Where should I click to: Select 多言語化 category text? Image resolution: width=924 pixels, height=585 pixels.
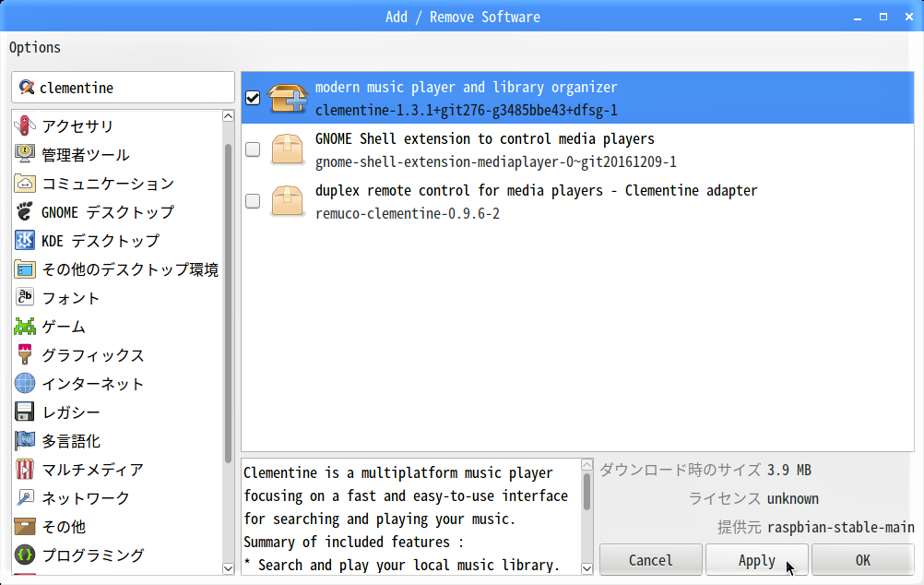71,441
